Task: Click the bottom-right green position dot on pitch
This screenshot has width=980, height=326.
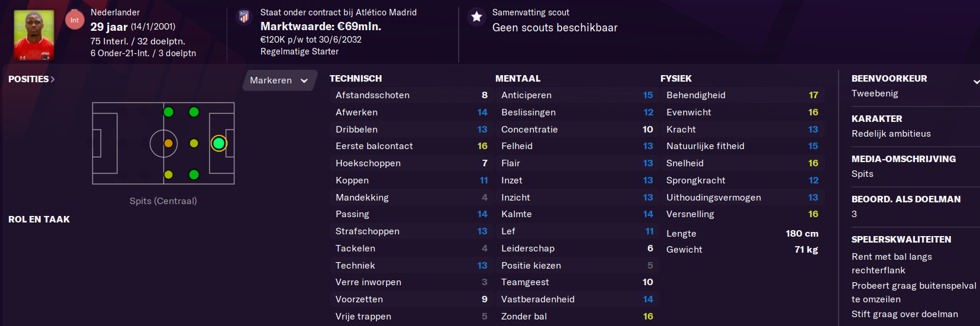Action: point(194,175)
